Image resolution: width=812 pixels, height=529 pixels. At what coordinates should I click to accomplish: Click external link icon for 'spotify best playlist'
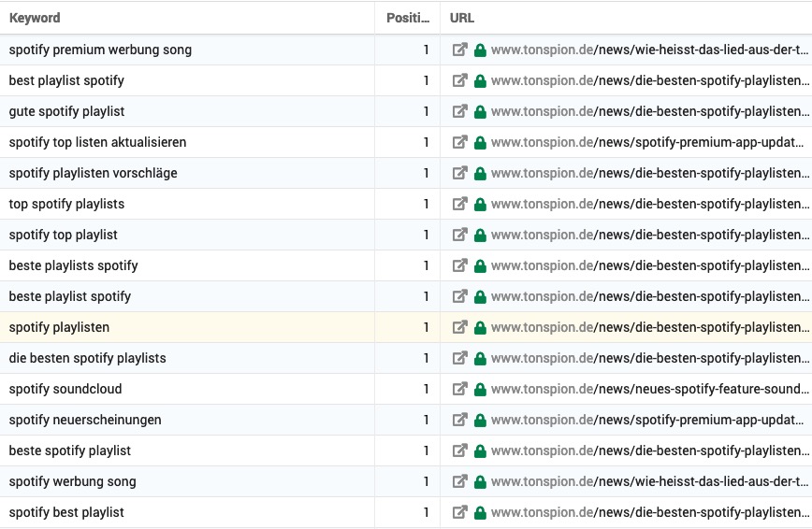[460, 512]
